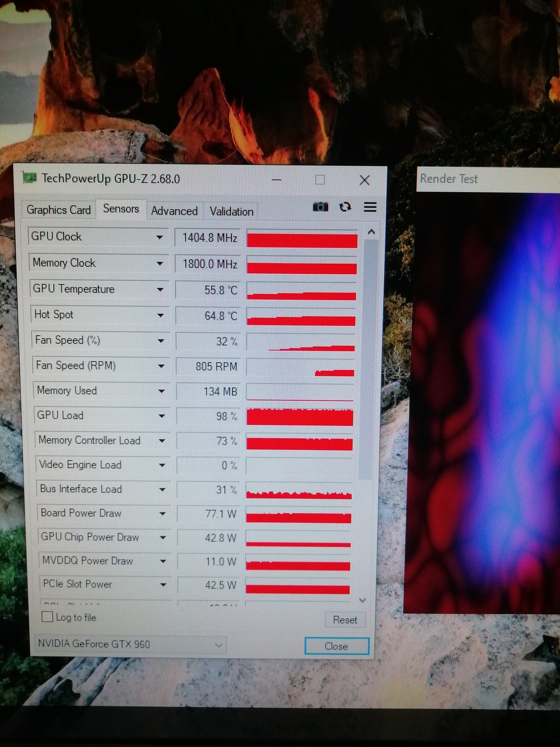Open the Hot Spot dropdown arrow

(161, 315)
